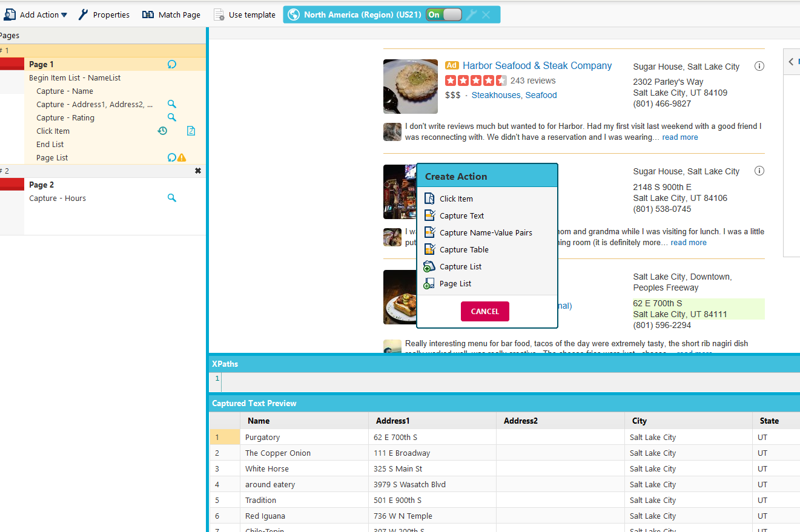Screen dimensions: 800x532
Task: Click the Match Page toolbar button
Action: pyautogui.click(x=171, y=15)
